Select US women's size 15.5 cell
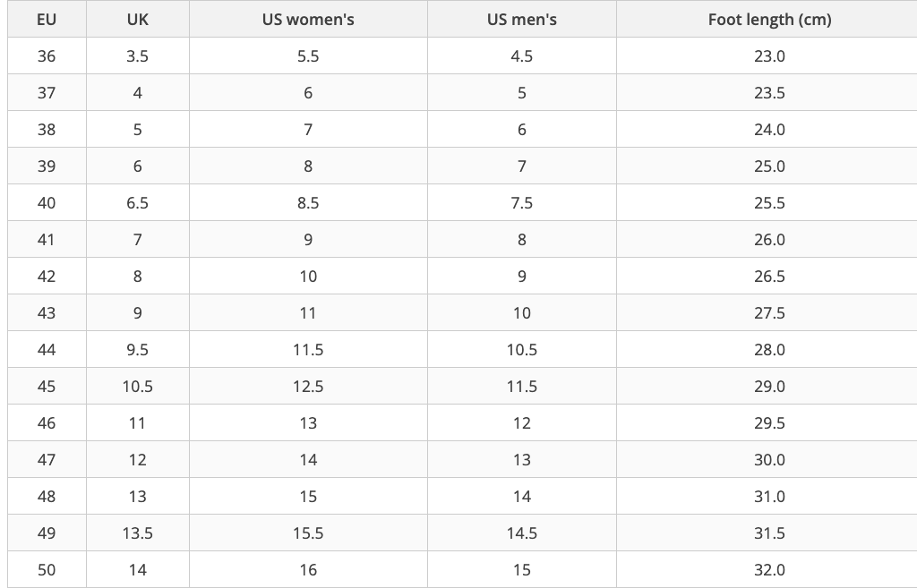Screen dimensions: 917x588 coord(308,533)
